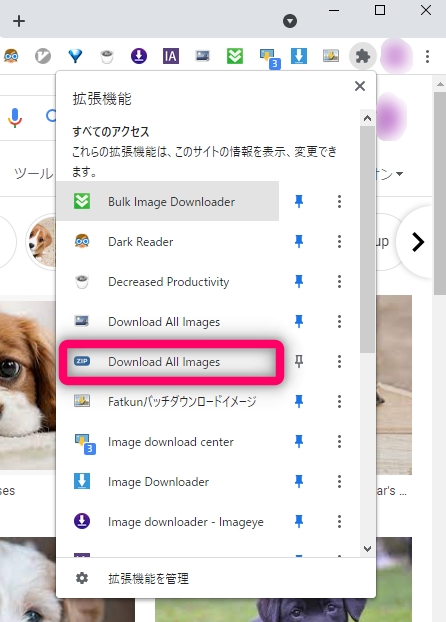Open more options for Dark Reader
Screen dimensions: 446x622
pos(339,241)
